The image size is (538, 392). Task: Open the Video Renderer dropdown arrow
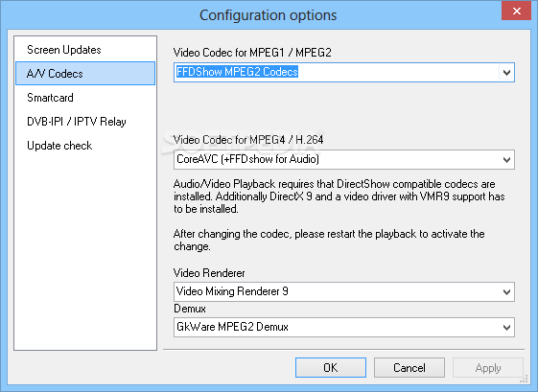506,292
